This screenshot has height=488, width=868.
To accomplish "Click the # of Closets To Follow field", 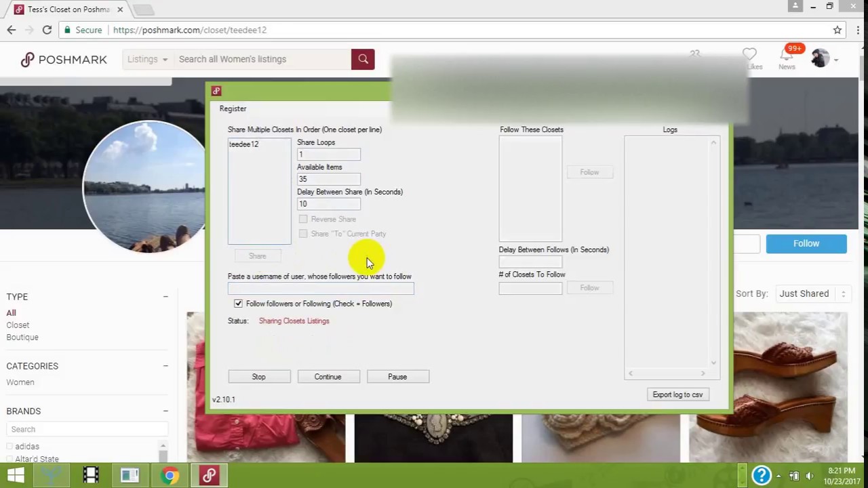I will point(530,288).
